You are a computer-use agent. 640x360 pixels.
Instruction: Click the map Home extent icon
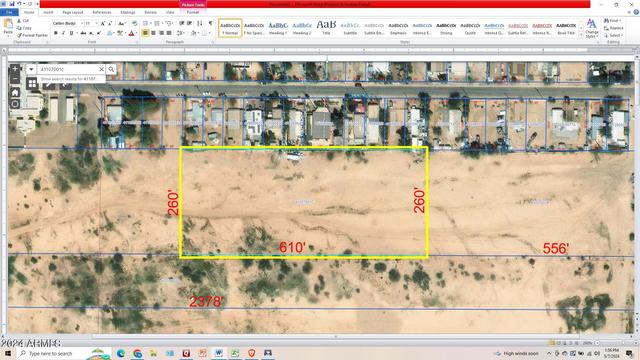coord(15,93)
